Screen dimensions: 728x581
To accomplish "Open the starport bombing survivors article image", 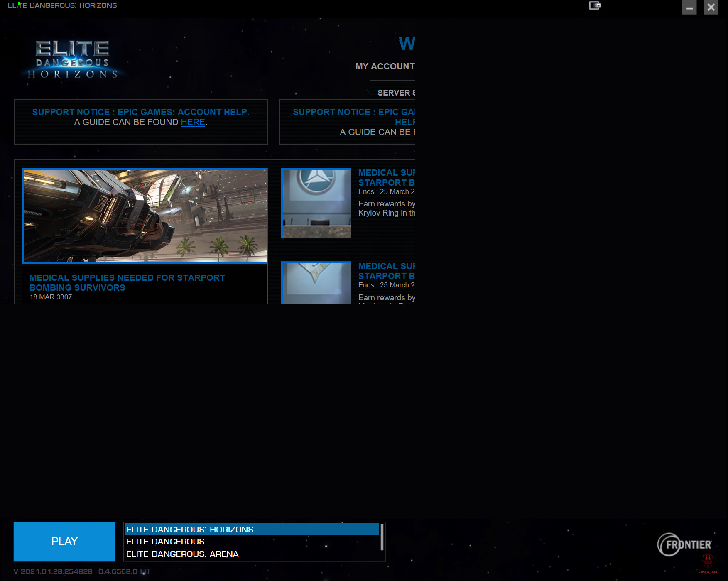I will pos(145,216).
